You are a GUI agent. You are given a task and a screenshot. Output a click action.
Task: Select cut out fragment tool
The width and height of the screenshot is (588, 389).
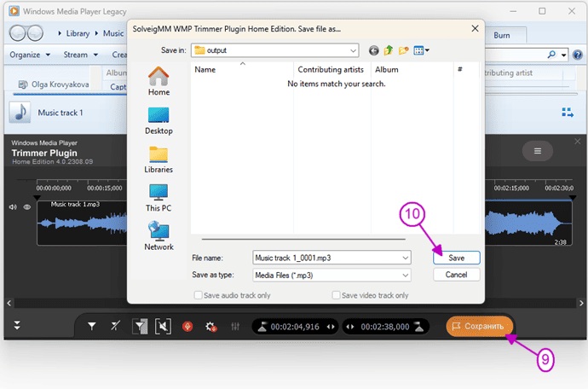click(x=163, y=326)
